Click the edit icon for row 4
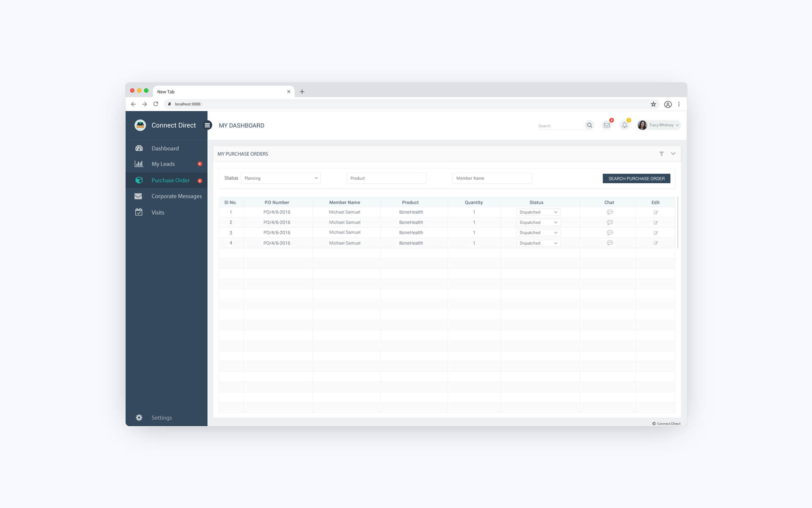Image resolution: width=812 pixels, height=508 pixels. 656,243
